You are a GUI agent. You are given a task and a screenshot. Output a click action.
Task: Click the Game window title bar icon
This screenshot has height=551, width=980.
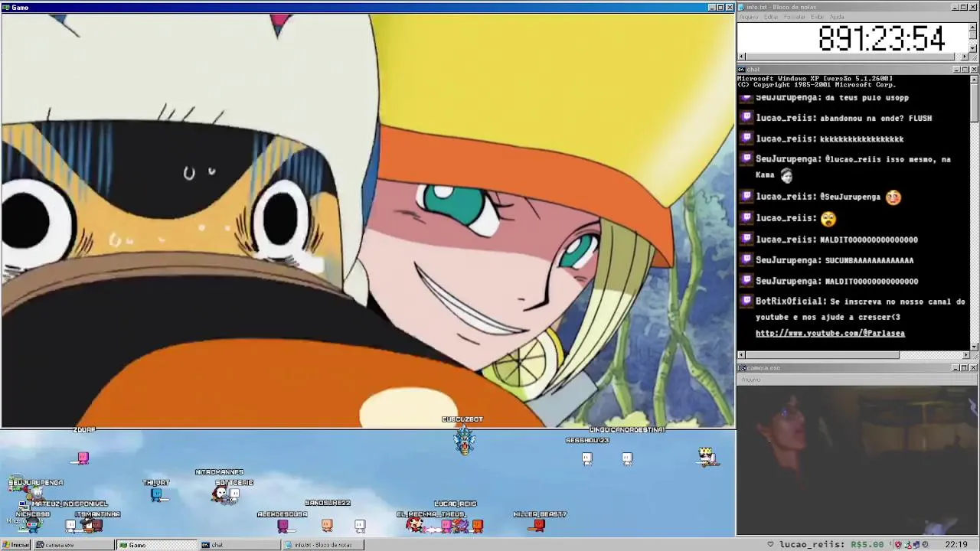tap(6, 7)
